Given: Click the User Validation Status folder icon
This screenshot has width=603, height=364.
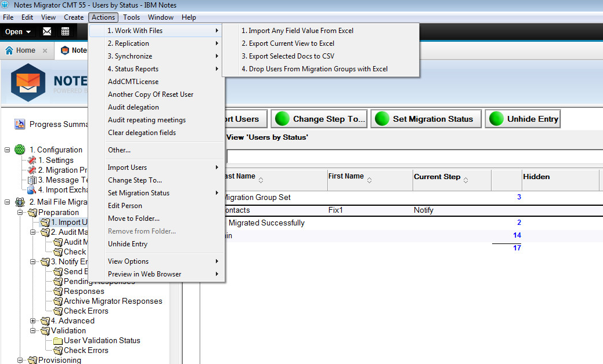Looking at the screenshot, I should (x=57, y=341).
